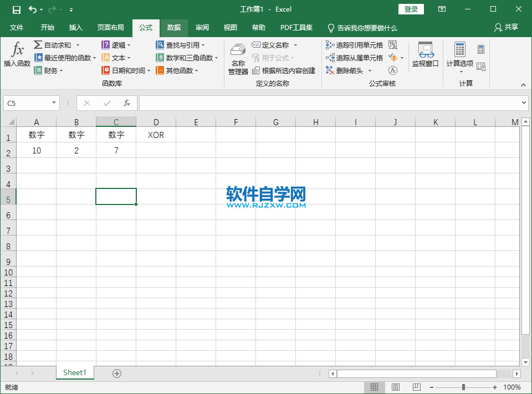Click Trace Dependents (追踪从属单元格)
532x394 pixels.
354,58
